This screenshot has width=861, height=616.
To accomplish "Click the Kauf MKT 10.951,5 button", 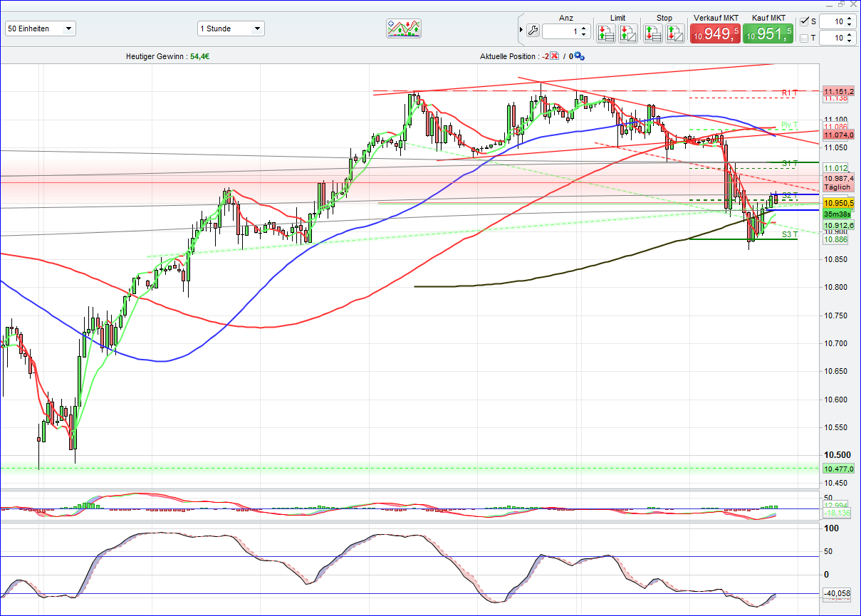I will tap(768, 32).
